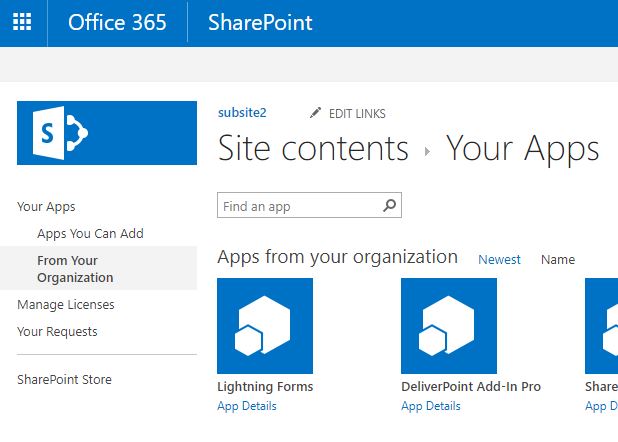Click the Lightning Forms title
The height and width of the screenshot is (442, 618).
265,387
